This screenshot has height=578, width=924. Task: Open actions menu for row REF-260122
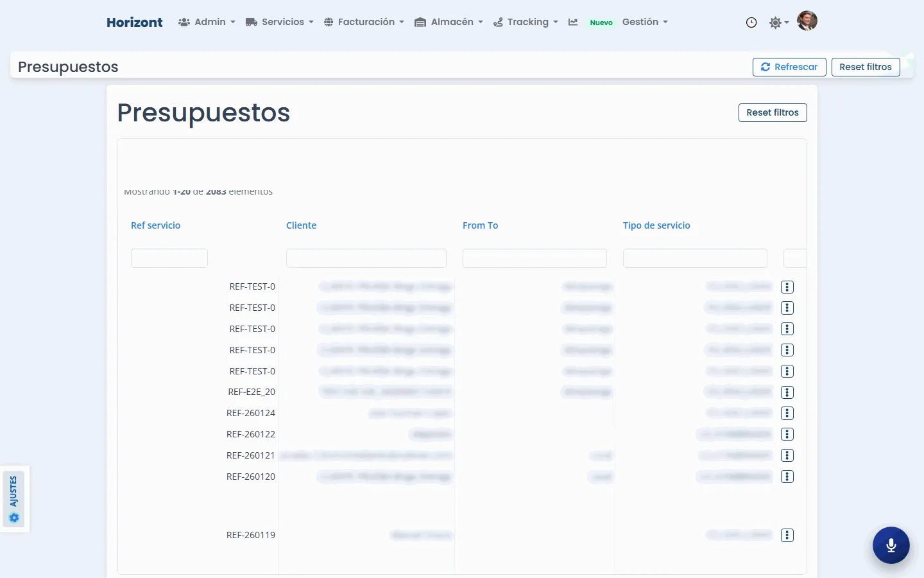coord(787,435)
